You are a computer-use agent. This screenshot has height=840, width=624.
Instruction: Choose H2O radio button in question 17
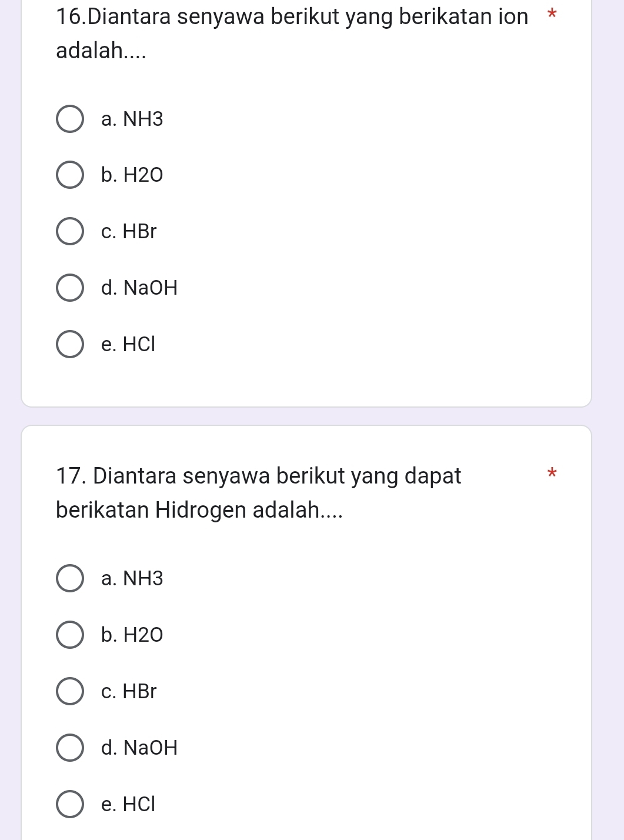[70, 635]
